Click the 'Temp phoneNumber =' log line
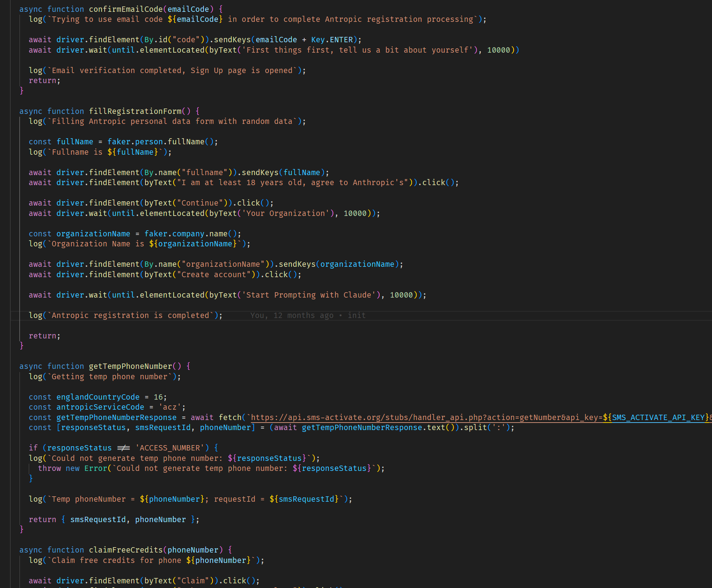 coord(191,499)
